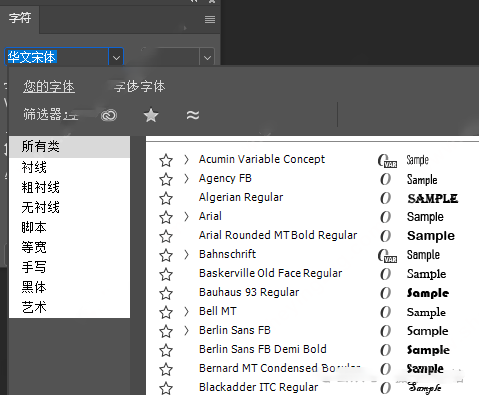
Task: Expand Berlin Sans FB font family
Action: [x=186, y=331]
